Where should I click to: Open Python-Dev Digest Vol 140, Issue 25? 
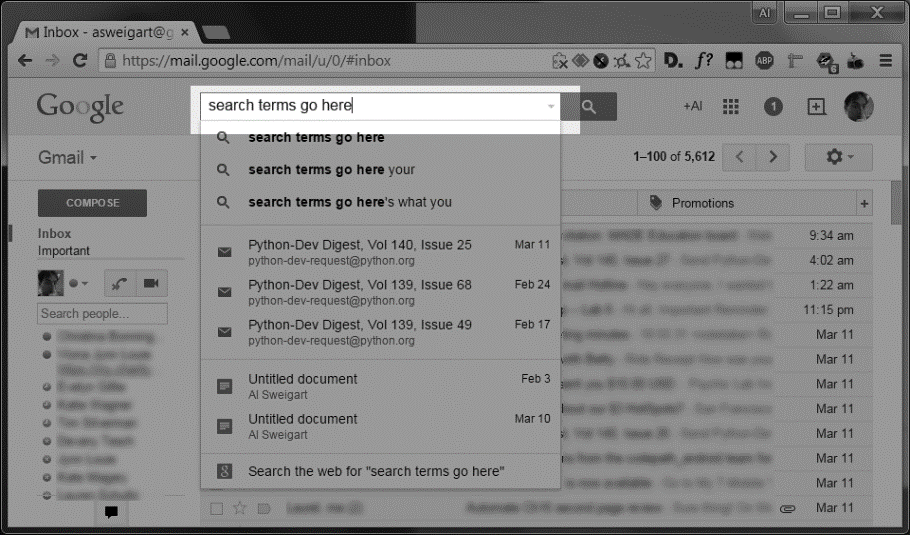pos(380,252)
